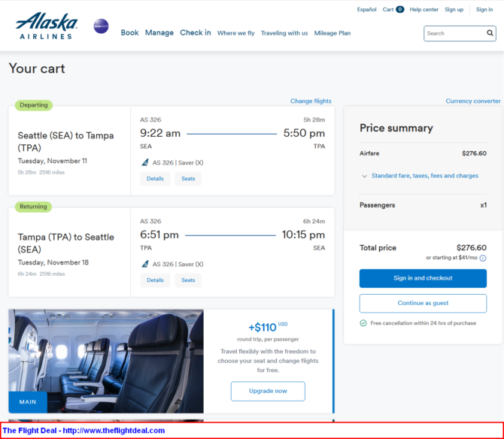Open the cart count badge

(400, 9)
